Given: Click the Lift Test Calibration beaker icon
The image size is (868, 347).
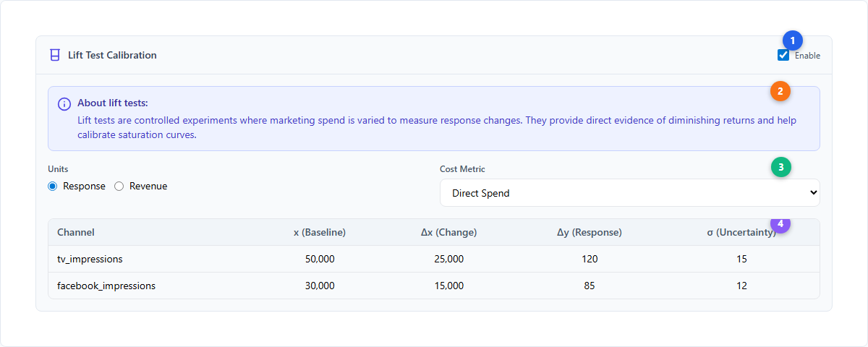Looking at the screenshot, I should pos(54,55).
